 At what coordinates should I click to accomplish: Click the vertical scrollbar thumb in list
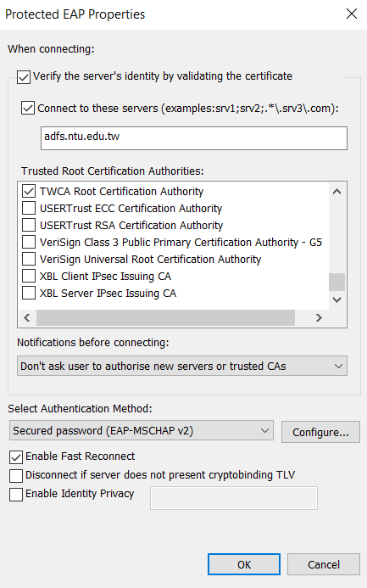pos(336,282)
